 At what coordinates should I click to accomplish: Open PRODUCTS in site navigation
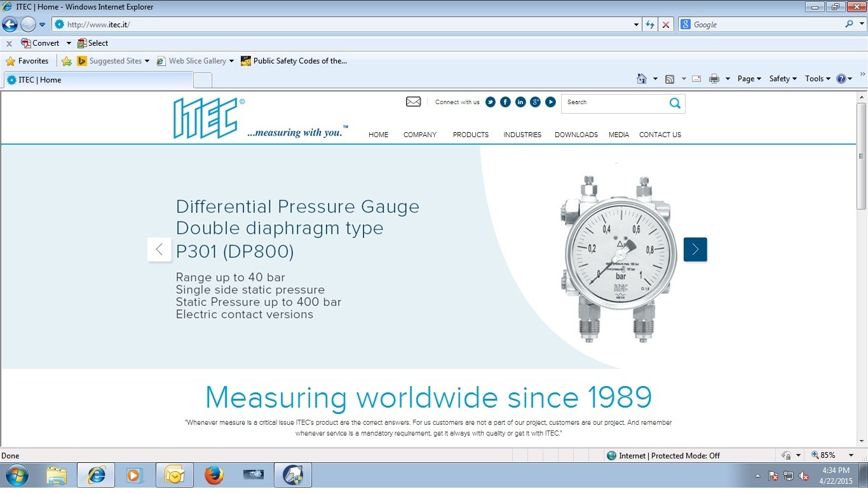tap(471, 135)
